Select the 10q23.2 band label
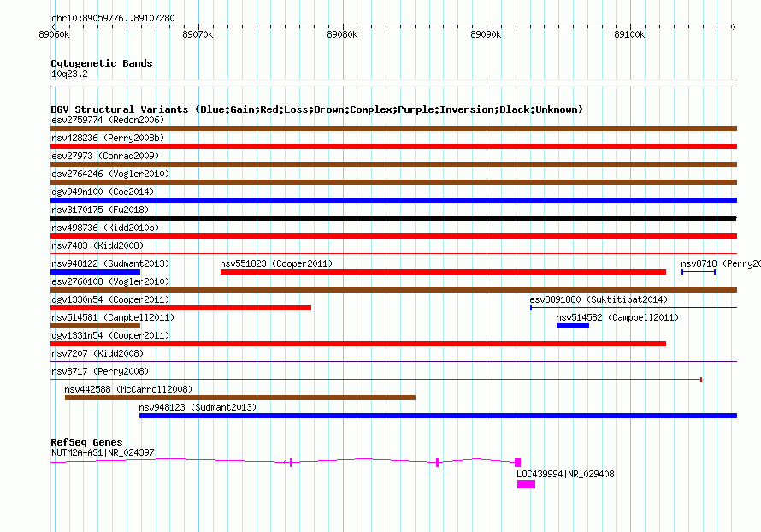Screen dimensions: 761x532 click(69, 74)
